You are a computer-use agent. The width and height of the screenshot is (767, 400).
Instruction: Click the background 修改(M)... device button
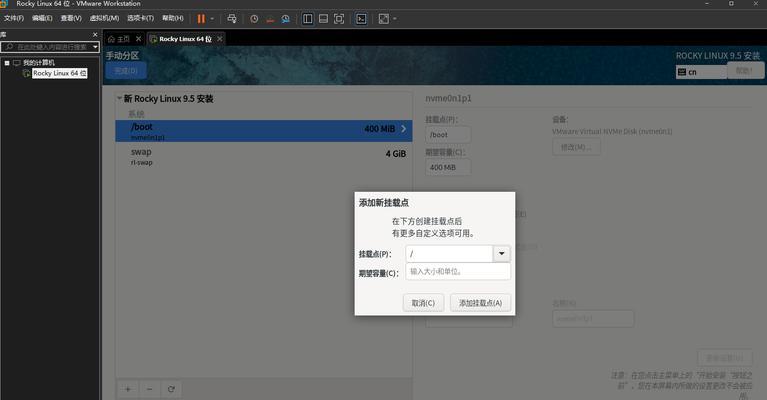click(x=576, y=147)
